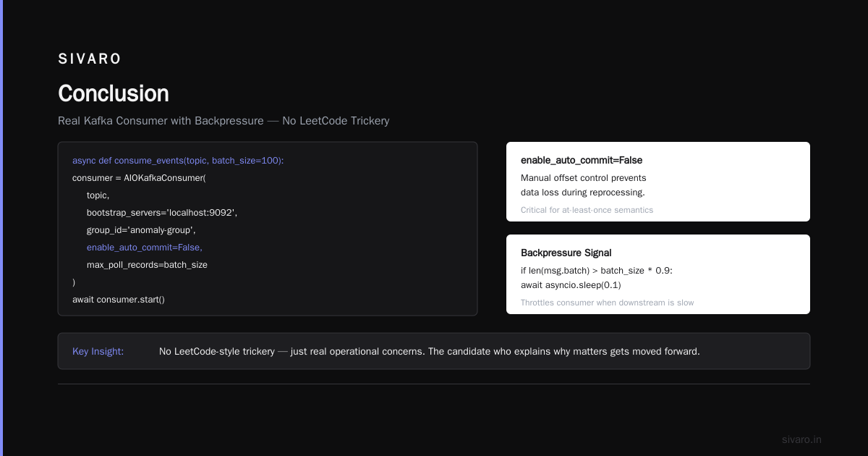
Task: Click the SIVARO logo text
Action: point(90,59)
